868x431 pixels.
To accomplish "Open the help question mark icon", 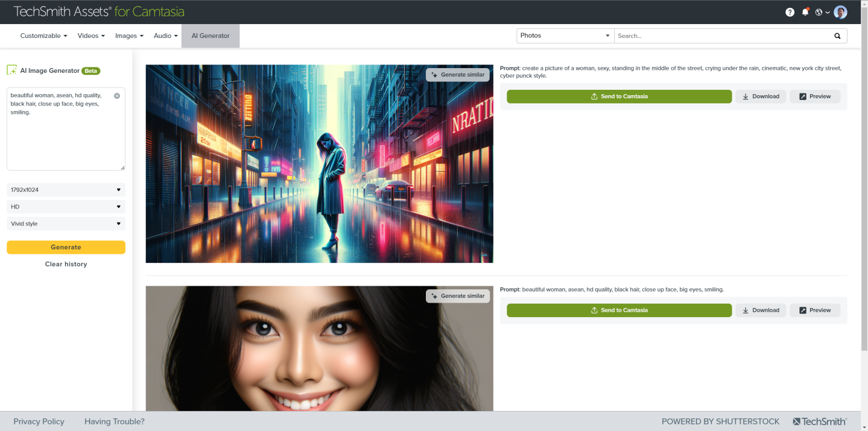I will pos(790,12).
